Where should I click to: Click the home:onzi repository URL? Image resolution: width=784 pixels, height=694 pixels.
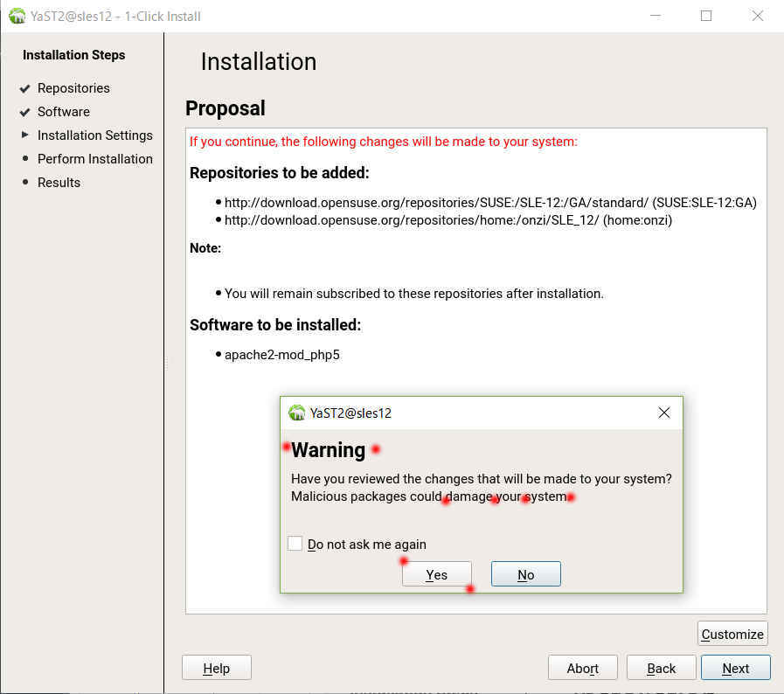pos(448,220)
